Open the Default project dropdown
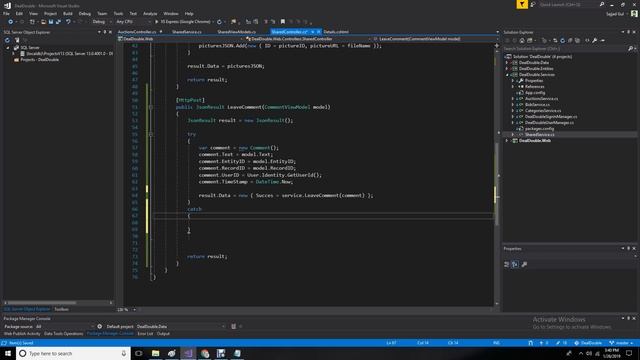The image size is (640, 360). pos(180,327)
